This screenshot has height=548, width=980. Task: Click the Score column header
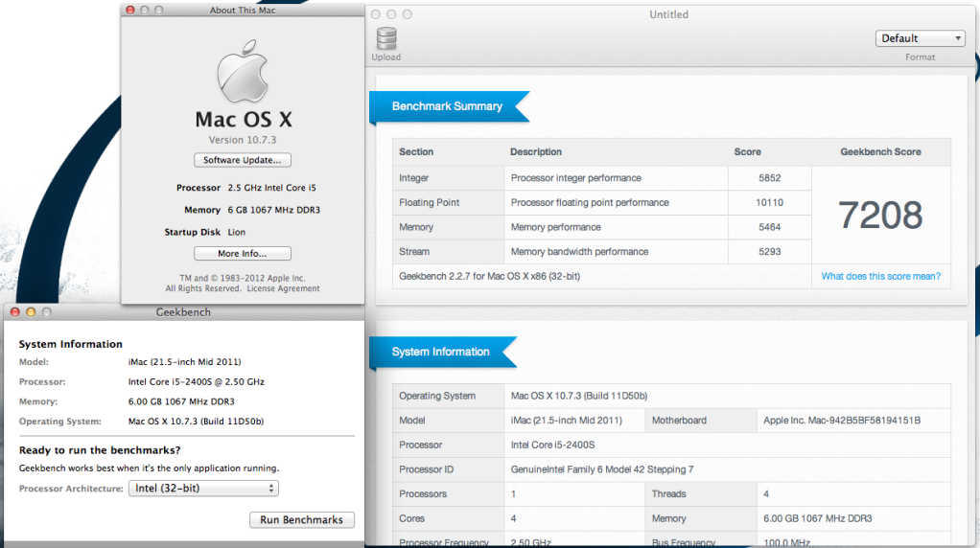coord(748,151)
